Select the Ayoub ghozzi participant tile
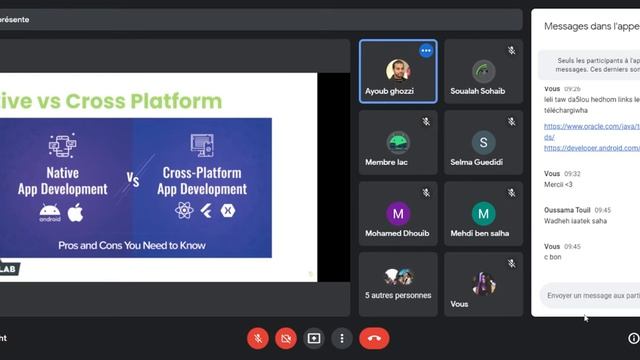Image resolution: width=640 pixels, height=360 pixels. click(398, 71)
